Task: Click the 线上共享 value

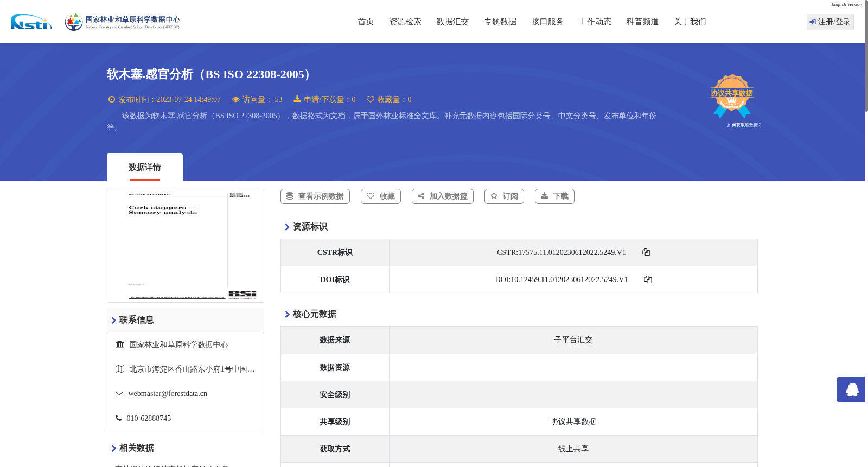Action: (573, 449)
